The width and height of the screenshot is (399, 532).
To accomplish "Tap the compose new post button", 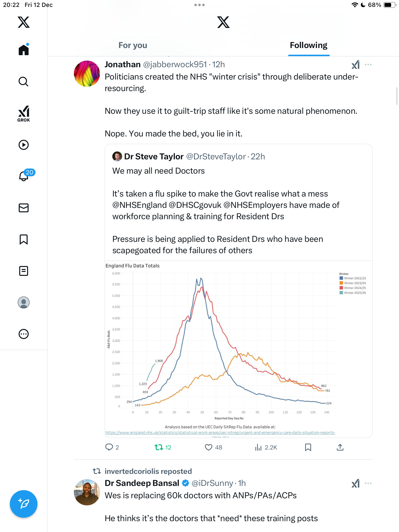I will (x=24, y=504).
